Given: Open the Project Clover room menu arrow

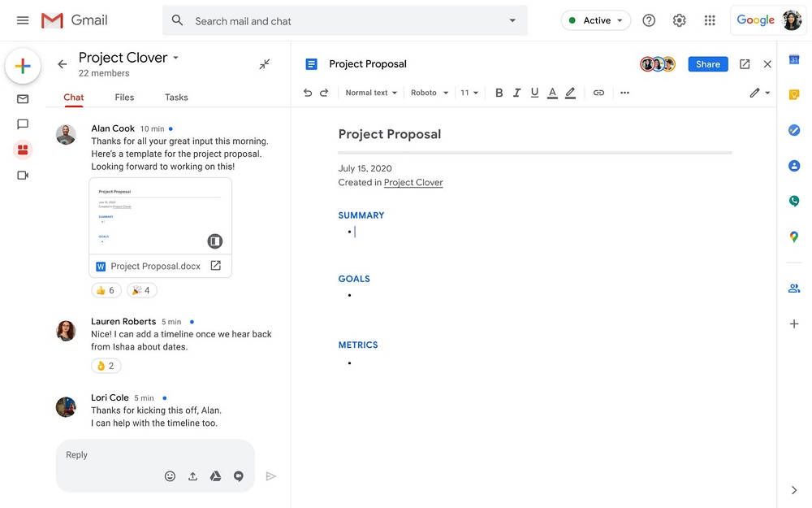Looking at the screenshot, I should [x=175, y=58].
